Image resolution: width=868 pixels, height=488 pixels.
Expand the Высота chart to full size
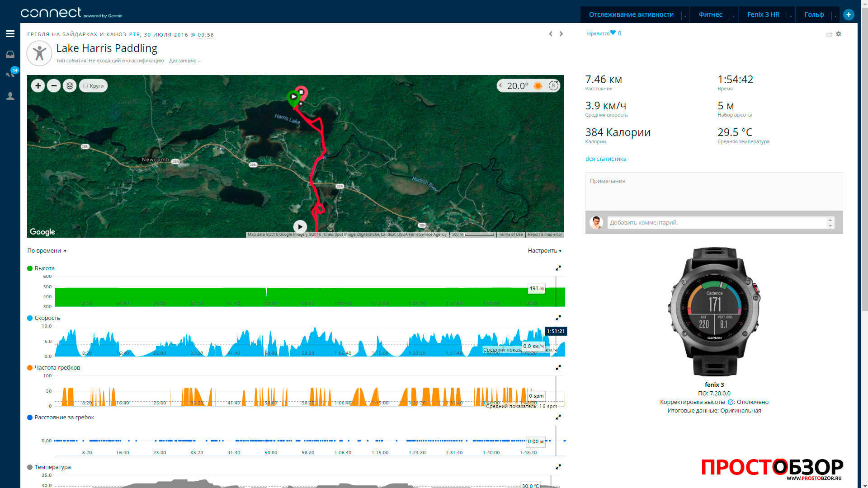coord(558,268)
